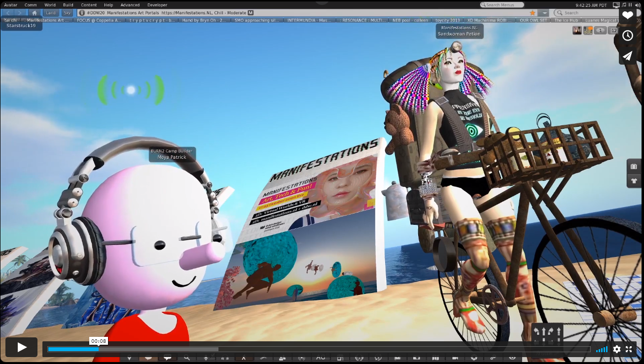Open the Build menu
The image size is (644, 364).
[x=68, y=5]
